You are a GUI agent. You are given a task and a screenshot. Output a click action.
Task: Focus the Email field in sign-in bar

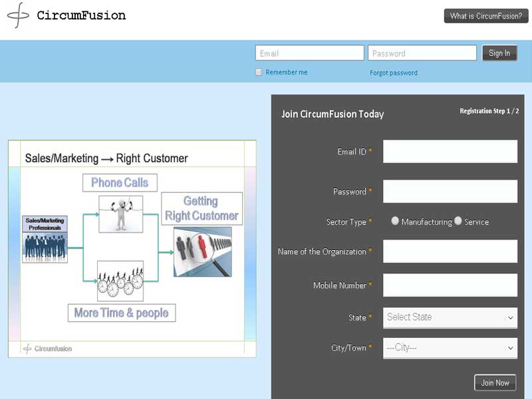[x=309, y=53]
